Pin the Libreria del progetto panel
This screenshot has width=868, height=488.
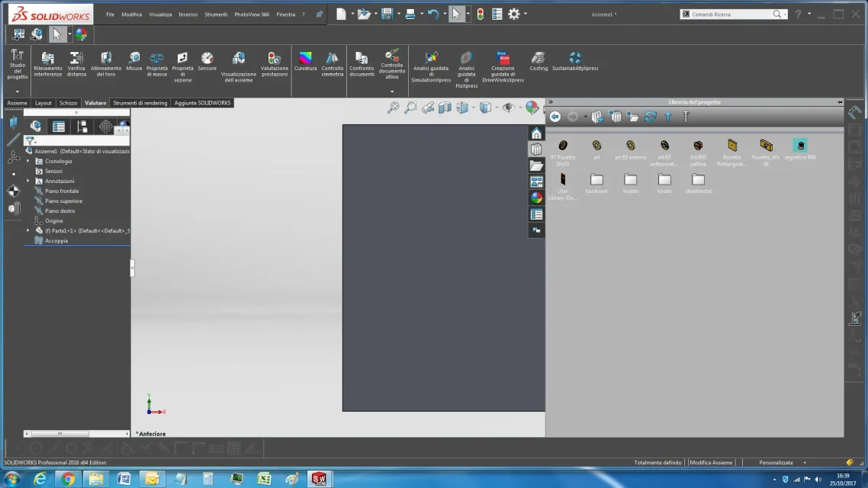pyautogui.click(x=839, y=102)
